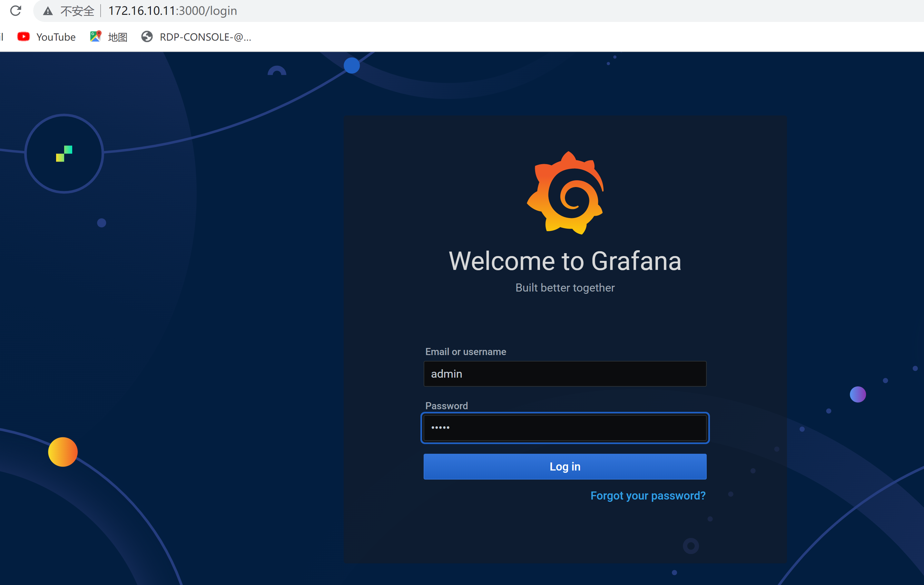Open the 'Forgot your password?' link

click(x=648, y=496)
